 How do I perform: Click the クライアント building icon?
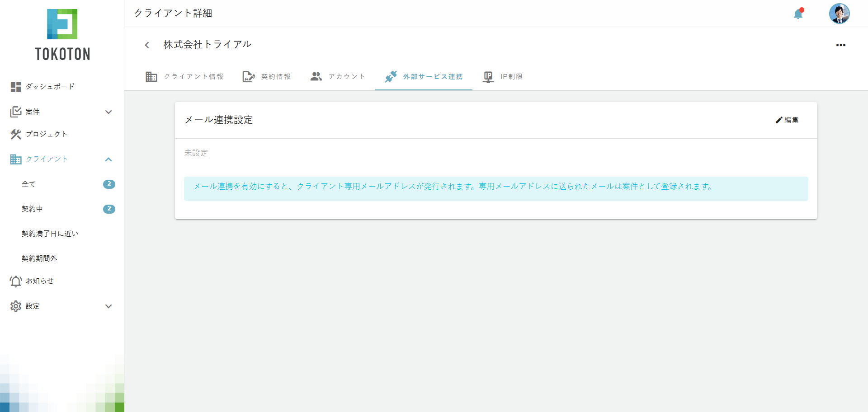point(16,159)
